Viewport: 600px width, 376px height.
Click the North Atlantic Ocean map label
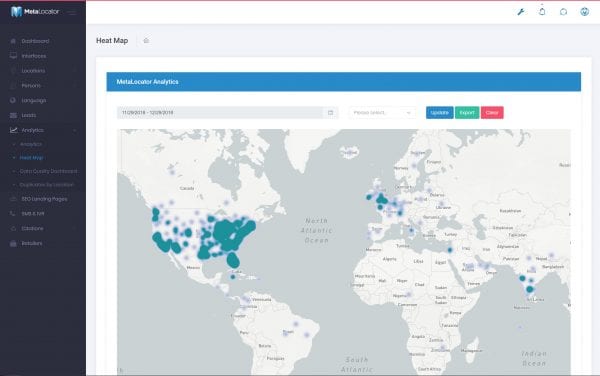[x=316, y=231]
